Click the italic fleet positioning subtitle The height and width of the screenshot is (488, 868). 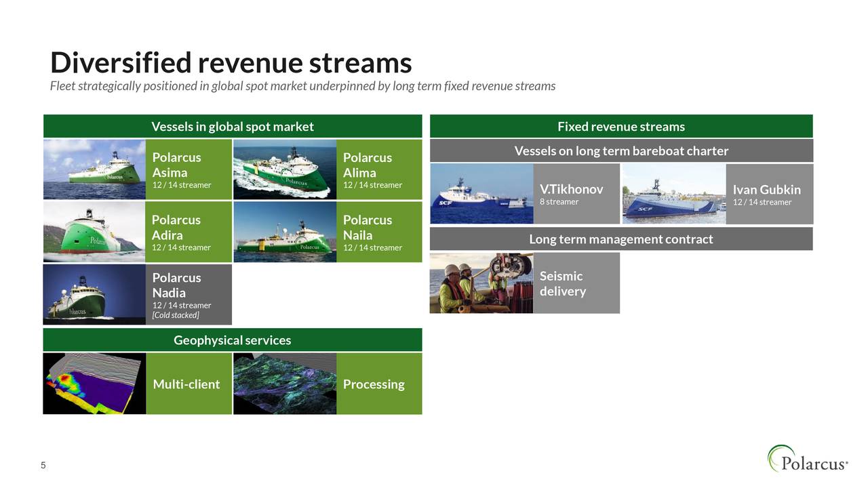point(302,86)
